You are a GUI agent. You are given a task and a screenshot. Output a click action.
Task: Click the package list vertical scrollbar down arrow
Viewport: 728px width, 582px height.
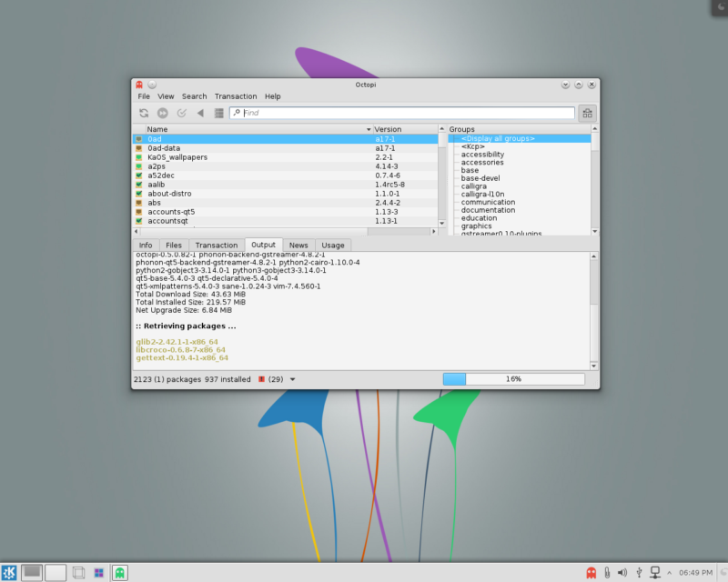(442, 223)
